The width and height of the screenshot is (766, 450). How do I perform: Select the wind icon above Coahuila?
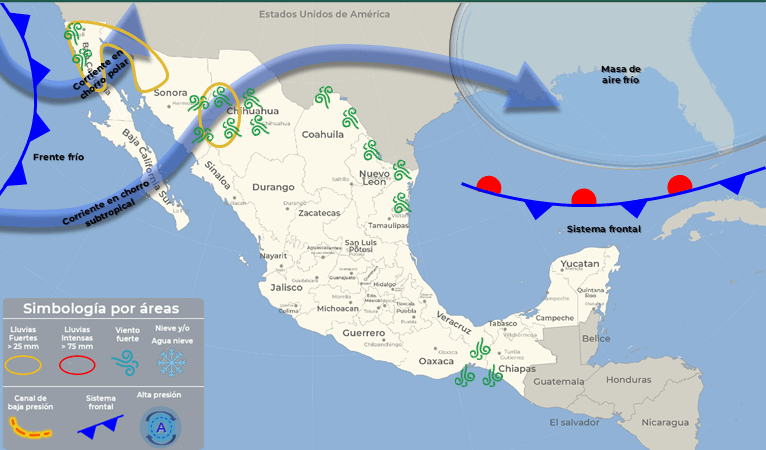click(x=324, y=97)
